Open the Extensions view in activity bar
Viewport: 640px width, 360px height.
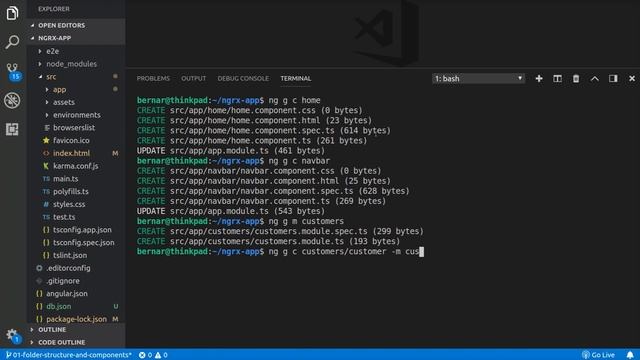(12, 129)
